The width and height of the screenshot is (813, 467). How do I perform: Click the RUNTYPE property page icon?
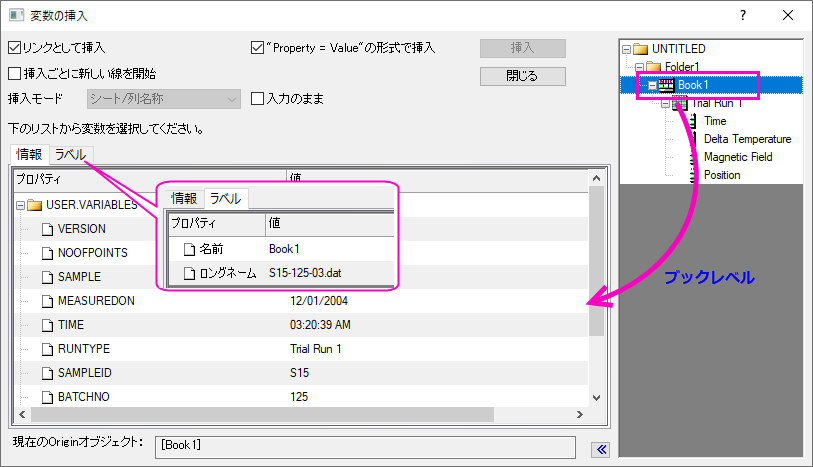pos(47,349)
